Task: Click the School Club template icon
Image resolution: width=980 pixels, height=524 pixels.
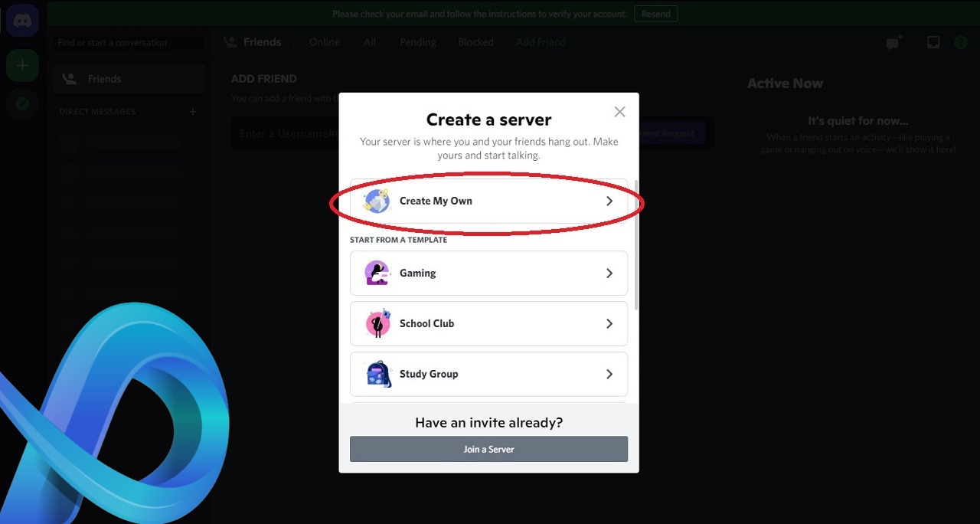Action: 377,323
